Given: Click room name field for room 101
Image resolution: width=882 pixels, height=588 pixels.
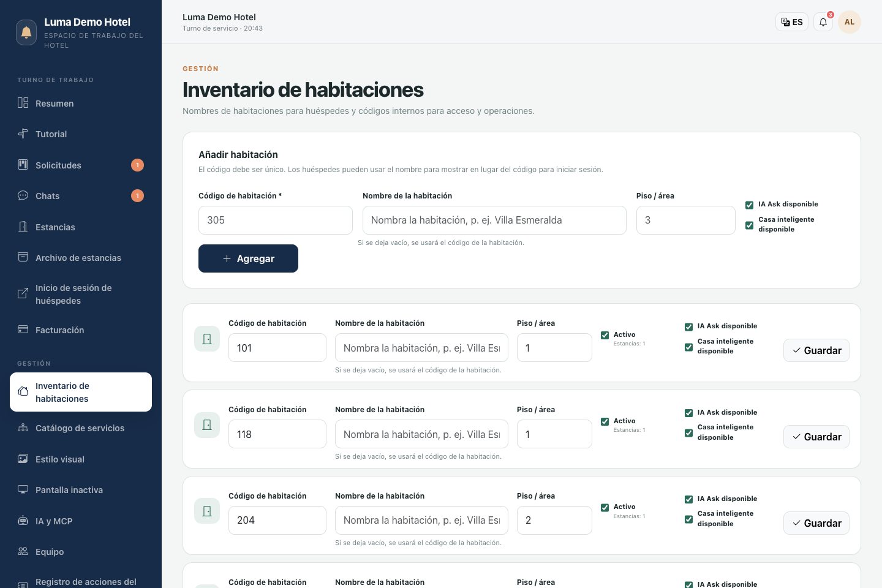Looking at the screenshot, I should coord(421,348).
